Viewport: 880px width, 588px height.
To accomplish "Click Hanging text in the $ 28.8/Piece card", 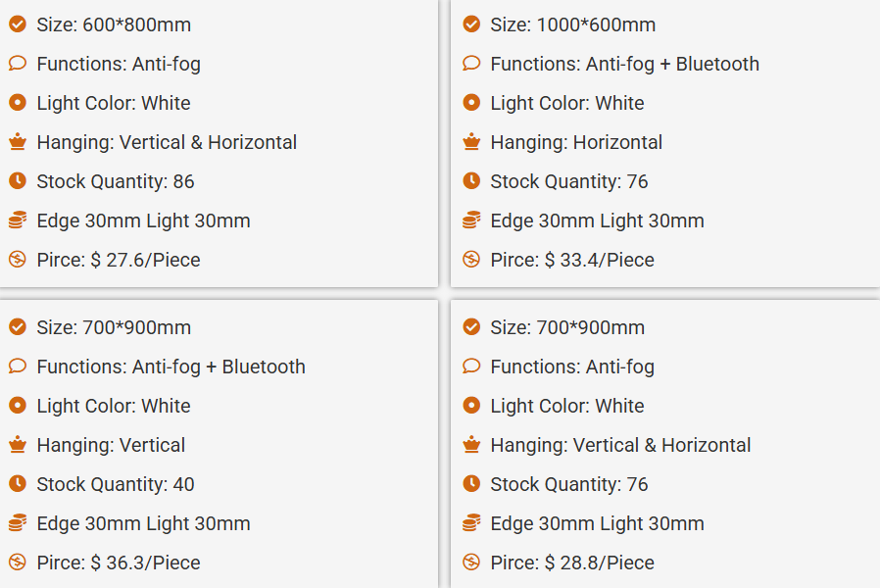I will pos(620,445).
